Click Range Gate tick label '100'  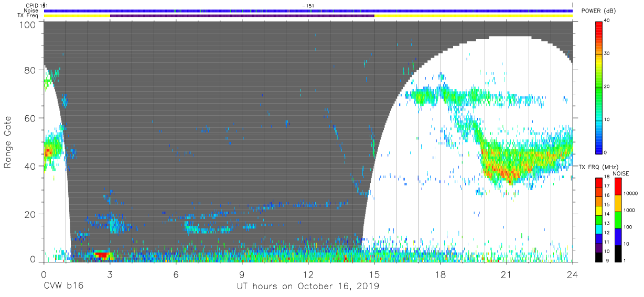click(27, 24)
